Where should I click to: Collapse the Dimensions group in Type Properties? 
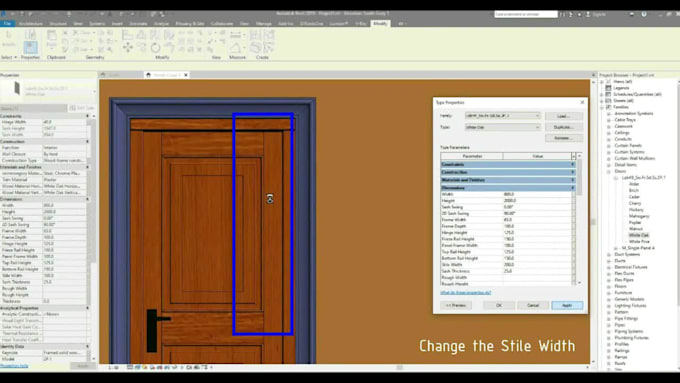572,188
